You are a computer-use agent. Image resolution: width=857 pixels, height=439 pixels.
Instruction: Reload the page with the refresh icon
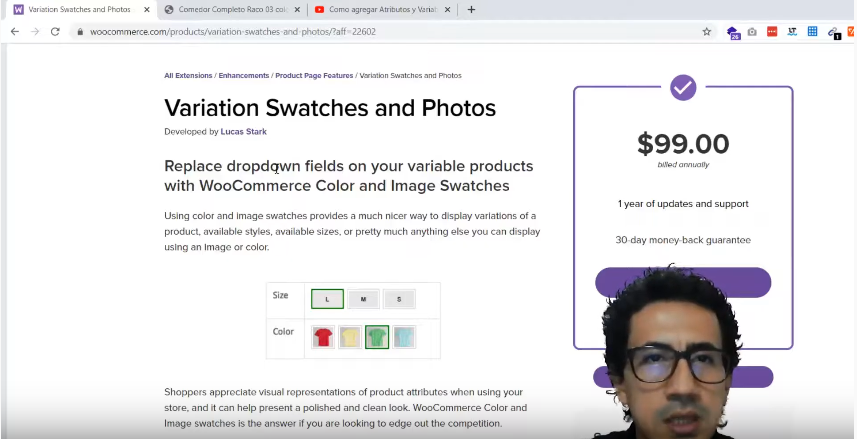coord(55,32)
